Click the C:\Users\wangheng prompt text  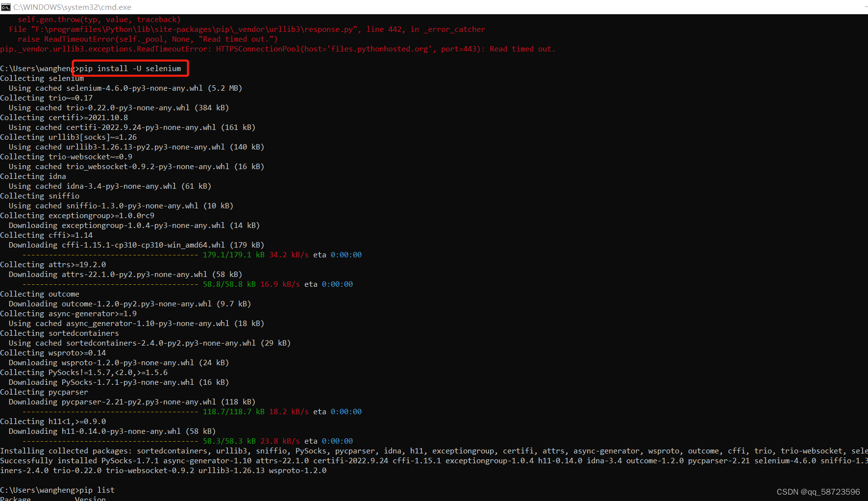(x=36, y=68)
